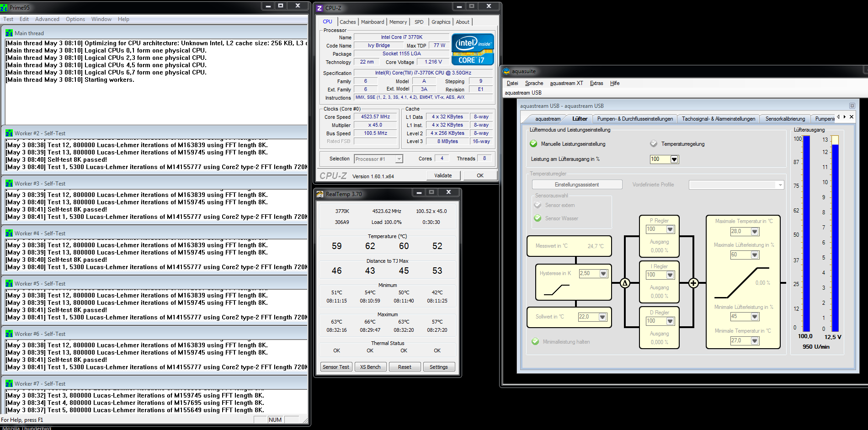Image resolution: width=868 pixels, height=430 pixels.
Task: Open the Sollwert in °C dropdown
Action: [x=602, y=317]
